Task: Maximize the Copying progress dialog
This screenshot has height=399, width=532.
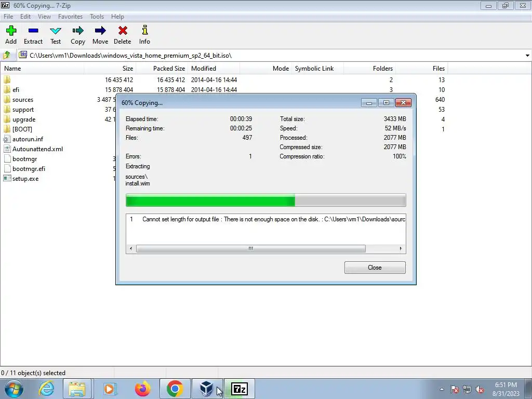Action: (386, 103)
